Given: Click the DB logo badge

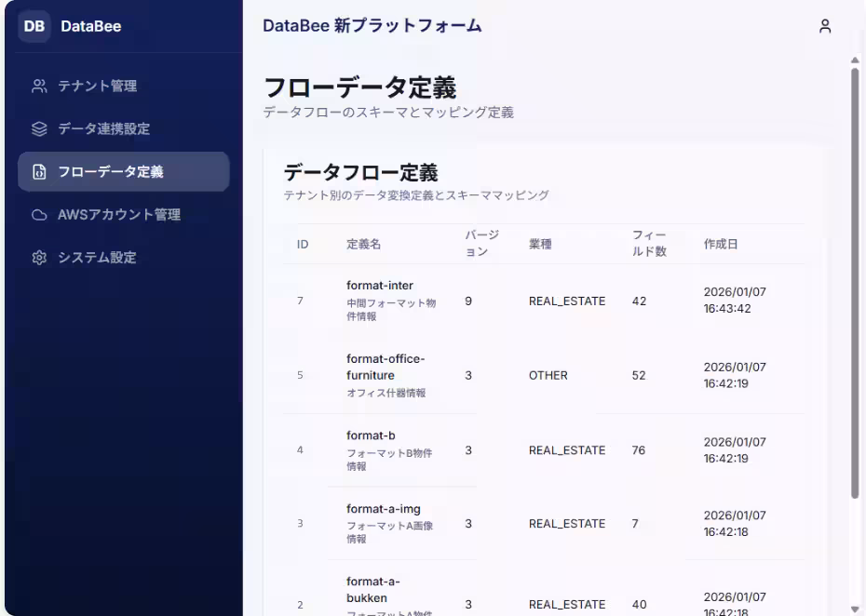Looking at the screenshot, I should 34,26.
